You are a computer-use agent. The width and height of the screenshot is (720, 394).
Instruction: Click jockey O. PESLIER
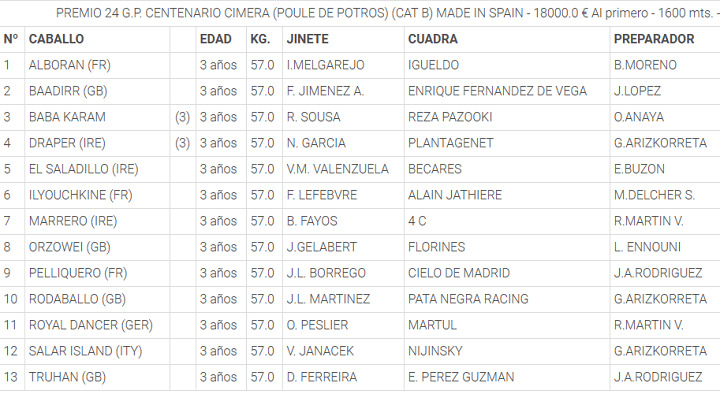[x=317, y=325]
